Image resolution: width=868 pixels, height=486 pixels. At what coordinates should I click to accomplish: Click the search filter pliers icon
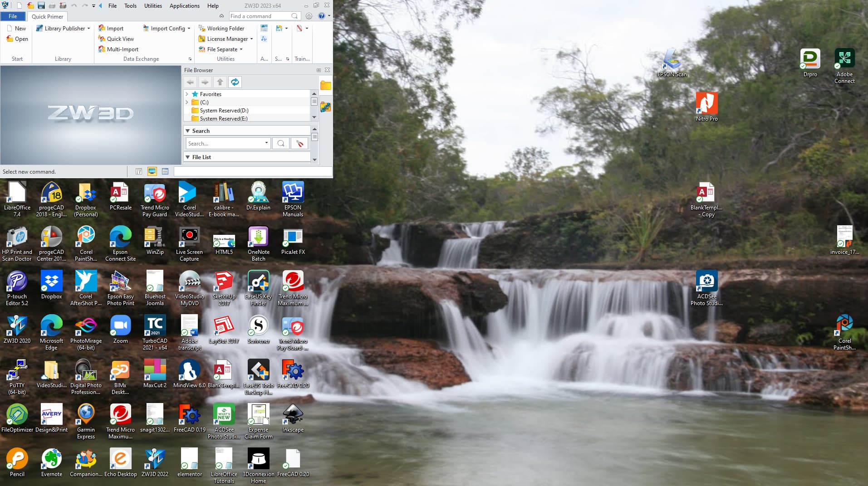pos(299,143)
